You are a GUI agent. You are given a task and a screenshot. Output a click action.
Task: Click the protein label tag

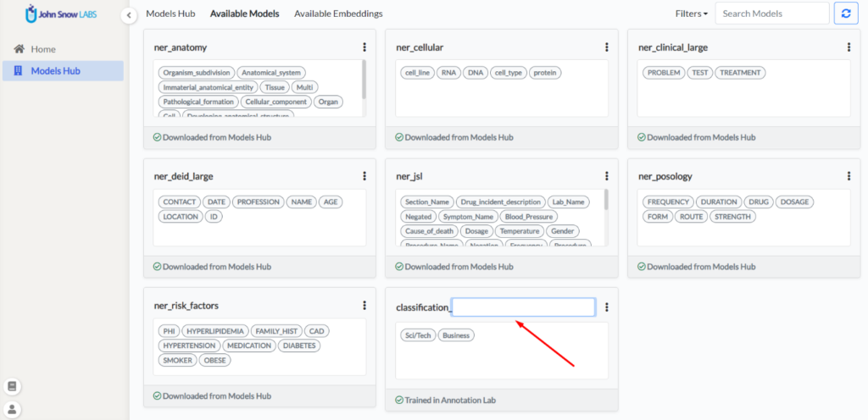(545, 72)
